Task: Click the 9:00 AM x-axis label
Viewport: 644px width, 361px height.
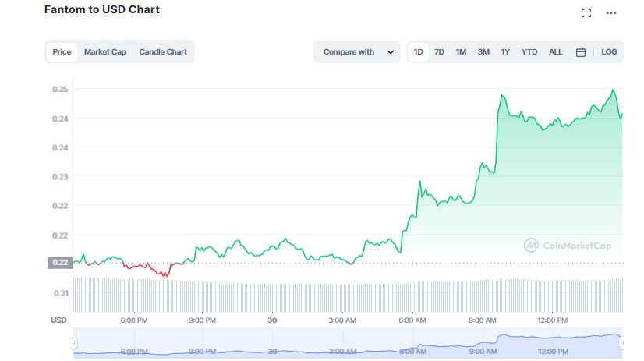Action: pyautogui.click(x=482, y=320)
